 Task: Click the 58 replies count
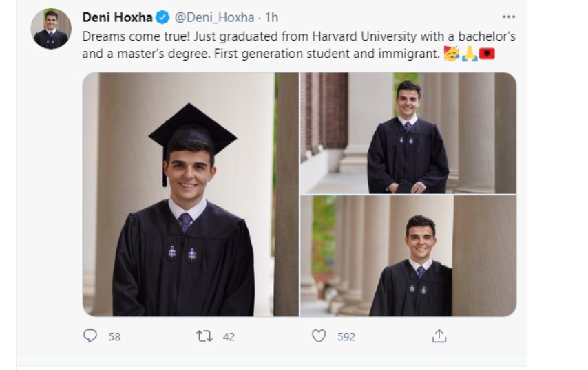(x=114, y=336)
